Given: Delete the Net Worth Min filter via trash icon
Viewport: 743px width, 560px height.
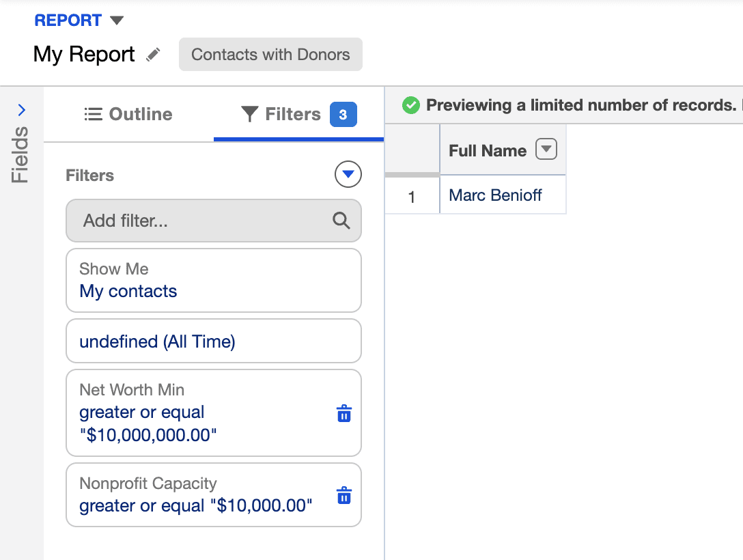Looking at the screenshot, I should point(344,413).
